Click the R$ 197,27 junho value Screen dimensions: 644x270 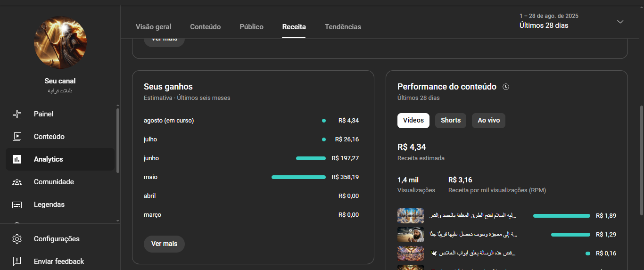345,158
